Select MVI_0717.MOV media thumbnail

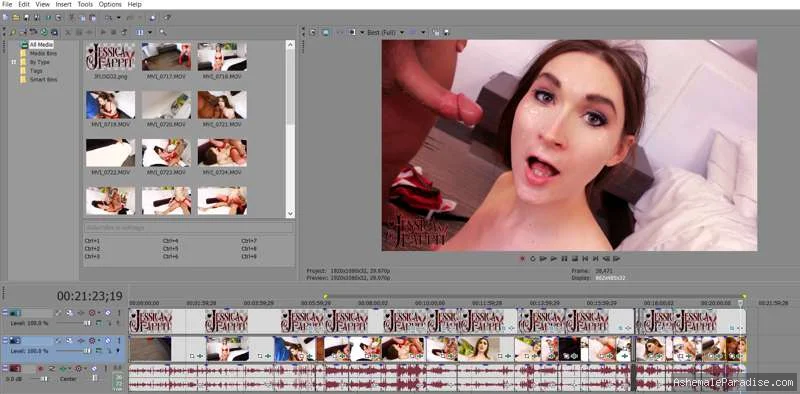coord(166,57)
